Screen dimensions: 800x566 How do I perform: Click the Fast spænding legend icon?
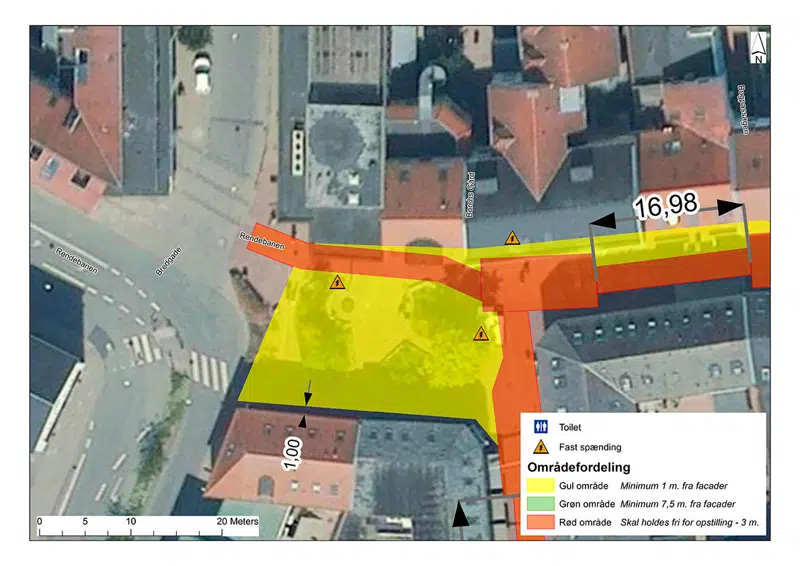541,447
